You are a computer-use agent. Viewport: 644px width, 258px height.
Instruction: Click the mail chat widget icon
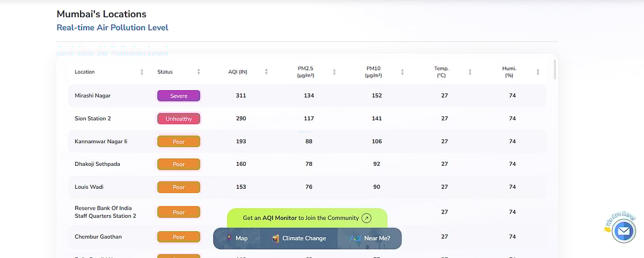623,232
